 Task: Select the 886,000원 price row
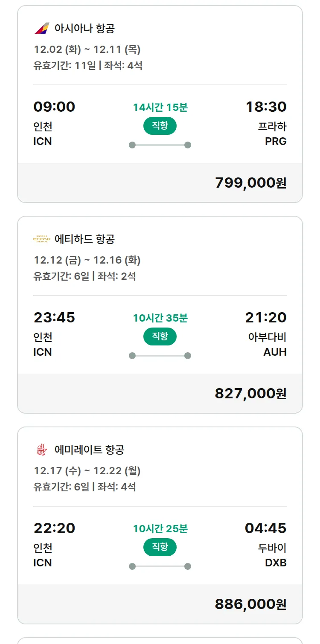tap(160, 604)
